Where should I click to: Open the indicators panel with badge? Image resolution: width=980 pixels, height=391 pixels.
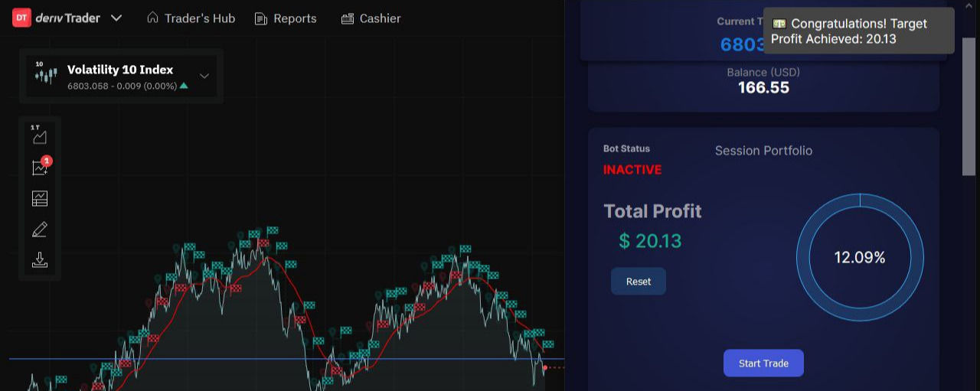coord(40,168)
